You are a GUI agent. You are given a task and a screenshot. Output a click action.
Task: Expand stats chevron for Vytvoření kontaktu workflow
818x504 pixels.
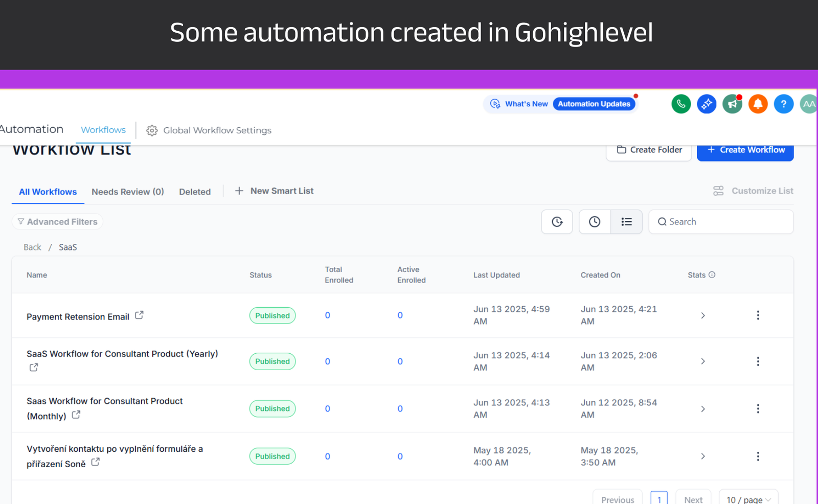[x=703, y=456]
